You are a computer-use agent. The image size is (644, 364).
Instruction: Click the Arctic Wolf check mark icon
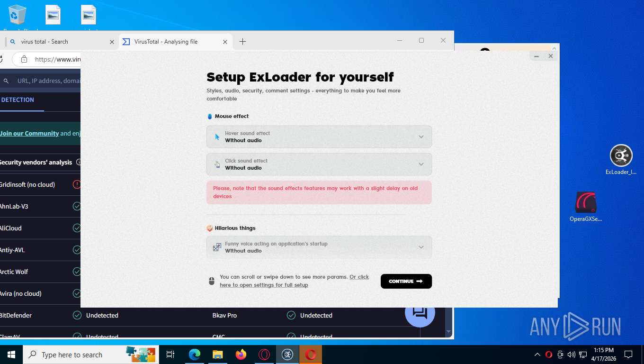click(x=77, y=272)
